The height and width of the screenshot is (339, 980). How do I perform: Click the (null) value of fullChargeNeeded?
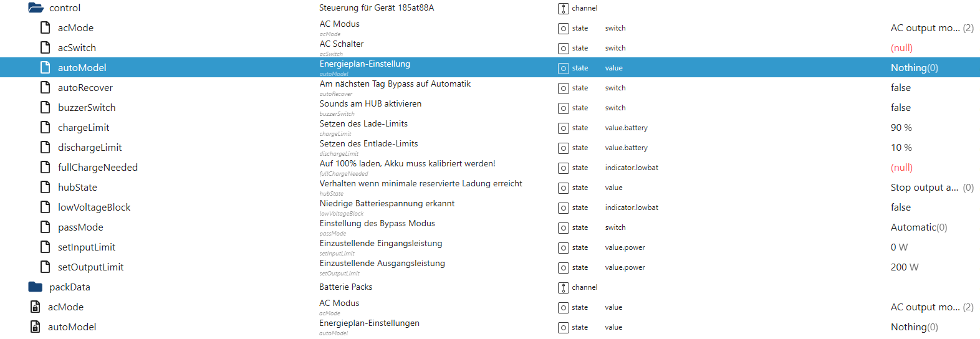coord(901,168)
